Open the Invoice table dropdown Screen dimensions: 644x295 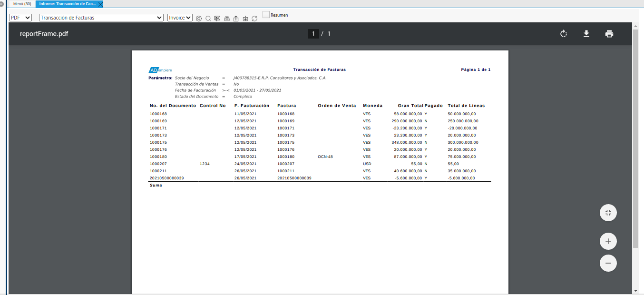pyautogui.click(x=180, y=18)
